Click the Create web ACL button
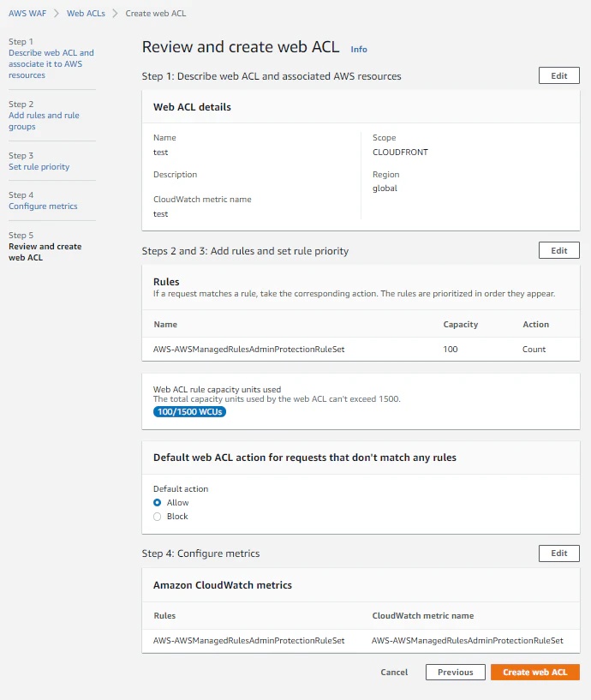Screen dimensions: 591x700 coord(534,673)
